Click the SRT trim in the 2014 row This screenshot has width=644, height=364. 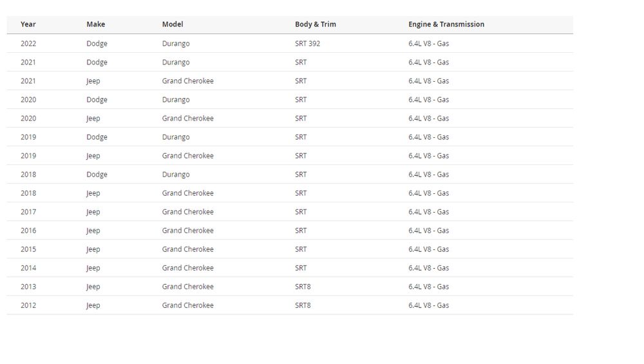click(301, 268)
